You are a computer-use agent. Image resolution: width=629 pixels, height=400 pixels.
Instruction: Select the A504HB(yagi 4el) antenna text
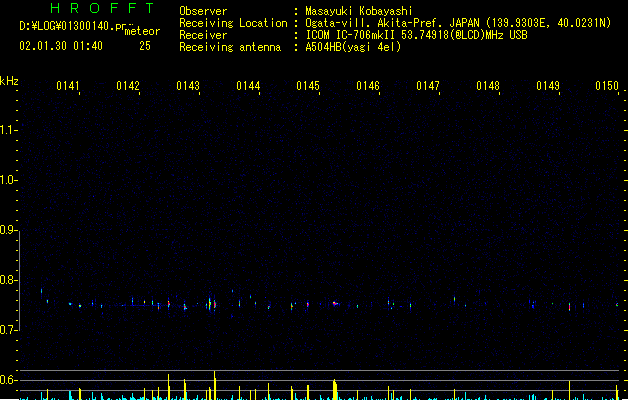click(353, 47)
